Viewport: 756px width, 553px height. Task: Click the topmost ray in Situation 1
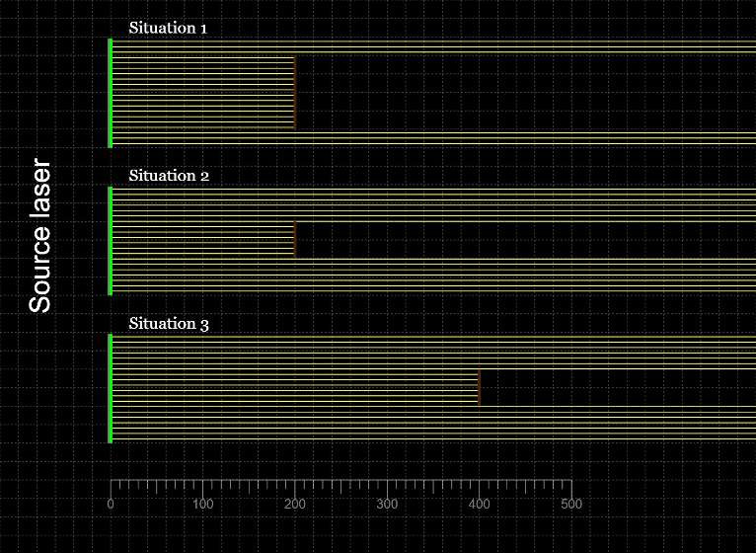tap(434, 42)
